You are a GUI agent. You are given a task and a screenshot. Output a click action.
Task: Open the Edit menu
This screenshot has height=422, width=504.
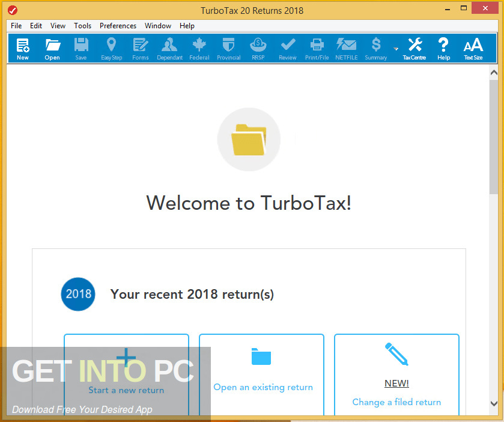36,26
